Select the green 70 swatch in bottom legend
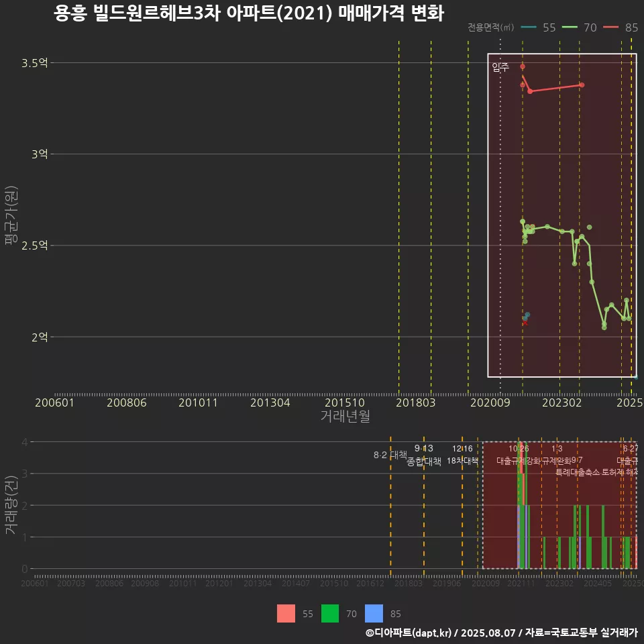644x644 pixels. [x=330, y=614]
